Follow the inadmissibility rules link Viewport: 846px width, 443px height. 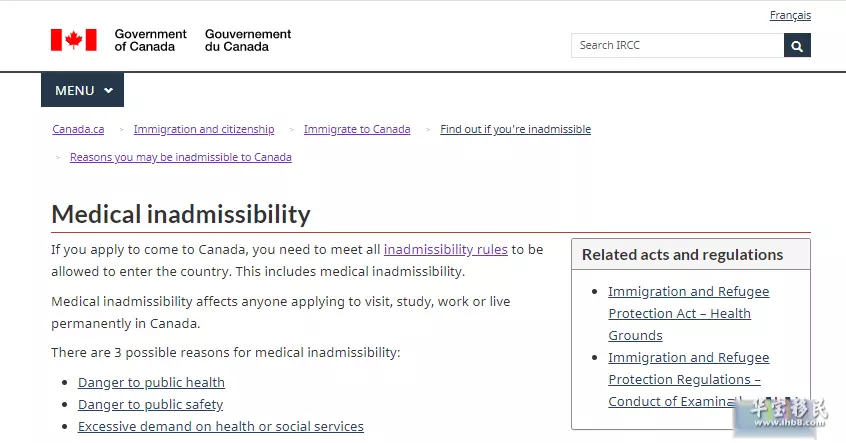click(x=446, y=250)
